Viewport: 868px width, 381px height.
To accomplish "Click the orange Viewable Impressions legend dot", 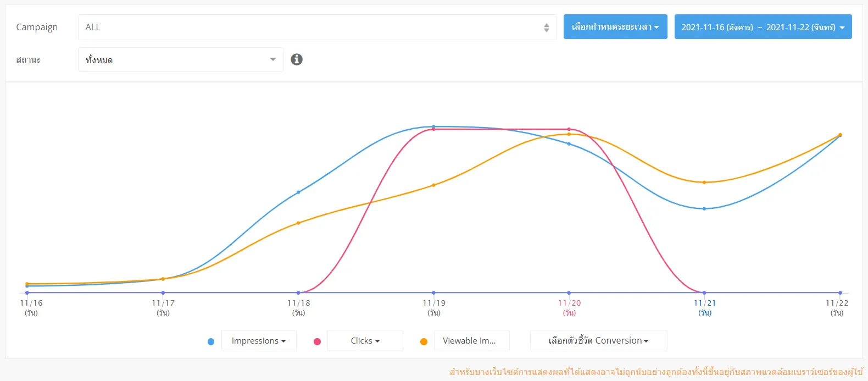I will tap(424, 341).
